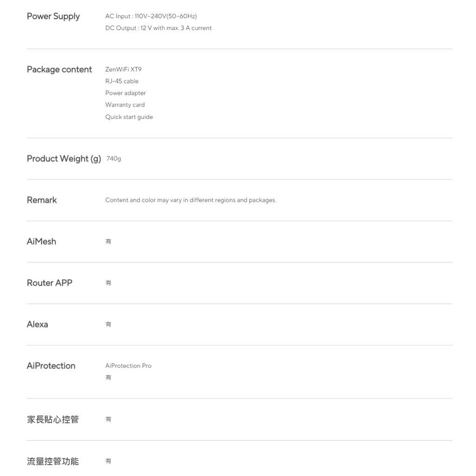The height and width of the screenshot is (476, 476).
Task: Click the Alexa feature label
Action: 37,324
